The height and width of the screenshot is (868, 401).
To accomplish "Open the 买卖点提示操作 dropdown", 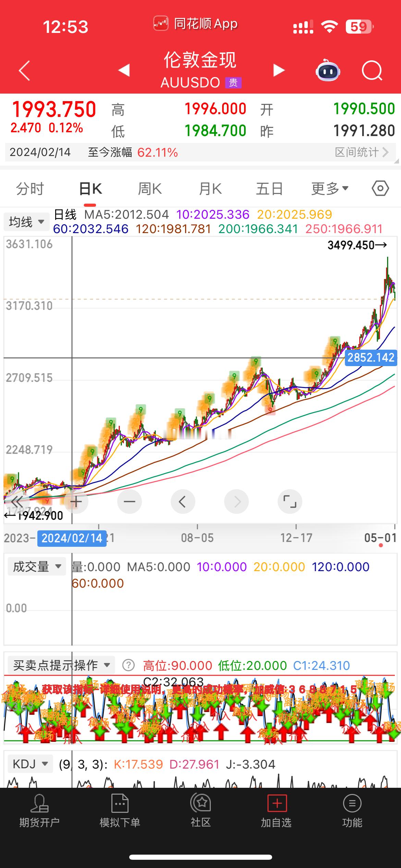I will pos(61,665).
